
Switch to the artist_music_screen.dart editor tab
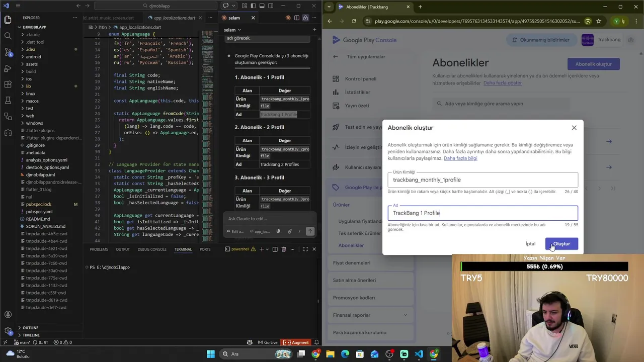point(109,18)
